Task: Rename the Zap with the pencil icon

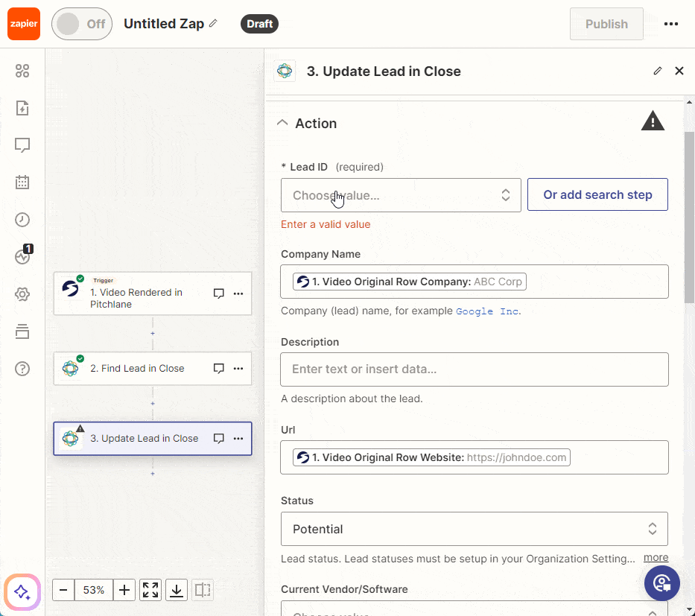Action: [213, 23]
